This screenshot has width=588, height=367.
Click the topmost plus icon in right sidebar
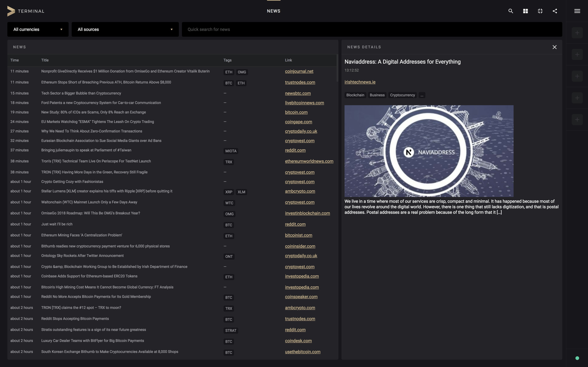point(577,33)
